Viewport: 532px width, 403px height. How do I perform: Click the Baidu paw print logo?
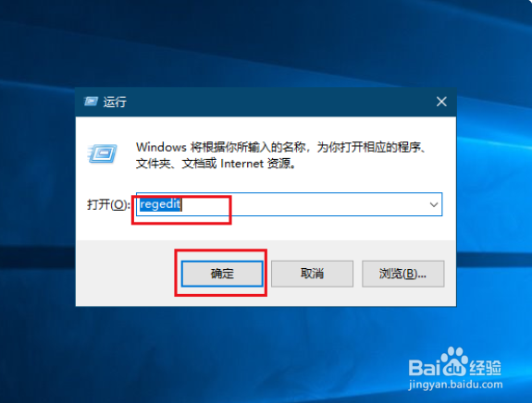[x=454, y=360]
